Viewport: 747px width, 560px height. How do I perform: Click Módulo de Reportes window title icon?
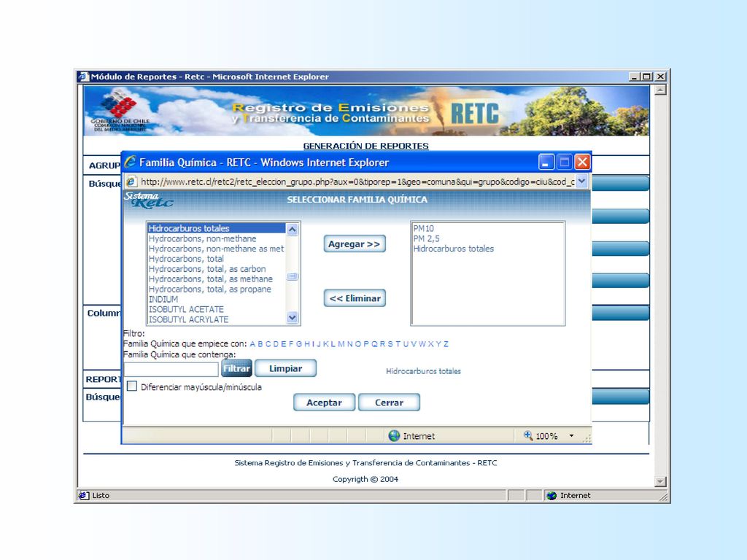[85, 77]
